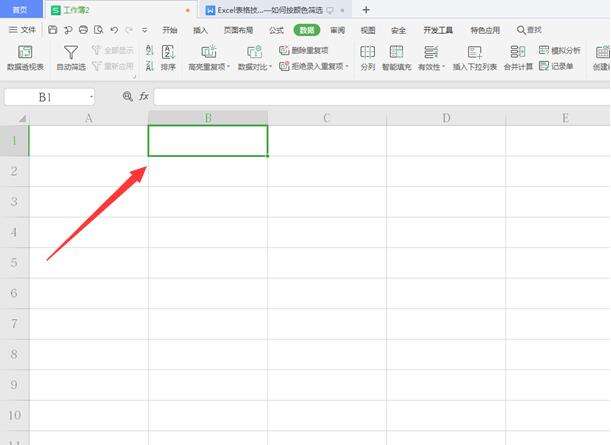This screenshot has width=611, height=445.
Task: Go to the 首页 home tab
Action: [x=20, y=9]
